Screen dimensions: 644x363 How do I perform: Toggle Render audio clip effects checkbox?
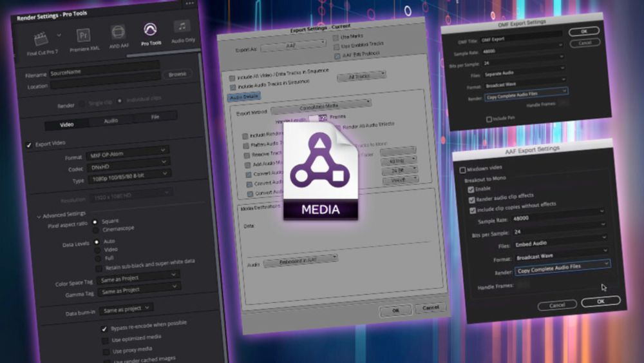[471, 201]
